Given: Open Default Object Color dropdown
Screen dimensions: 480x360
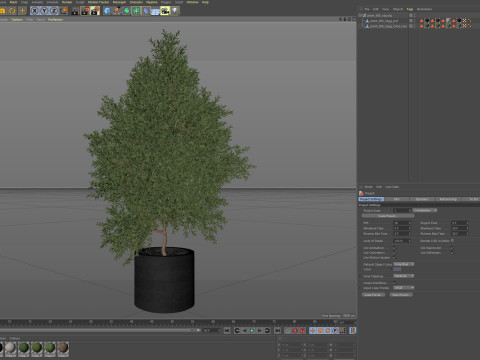Looking at the screenshot, I should pyautogui.click(x=404, y=264).
